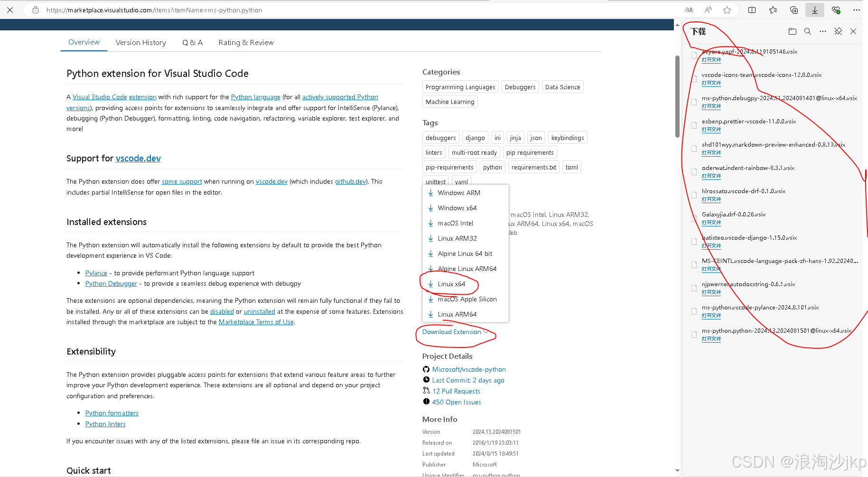Select Alpine Linux ARM64 download option
The height and width of the screenshot is (477, 868).
467,269
